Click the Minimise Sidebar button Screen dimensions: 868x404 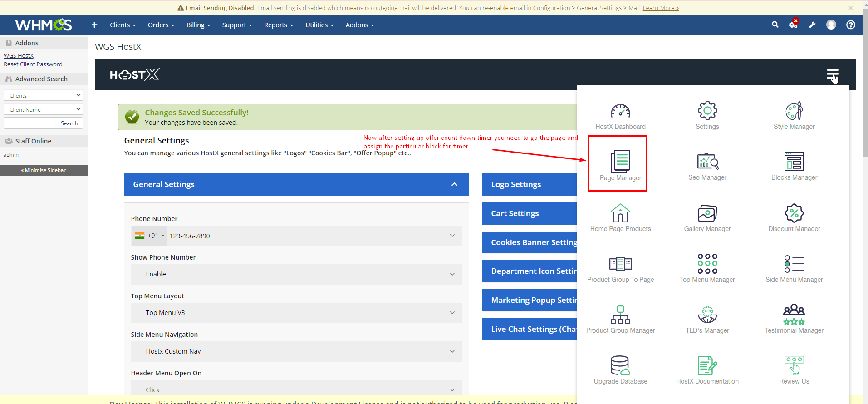pos(44,170)
